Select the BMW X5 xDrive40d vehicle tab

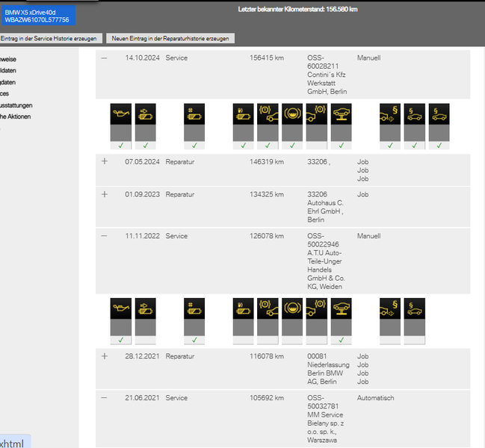click(37, 16)
